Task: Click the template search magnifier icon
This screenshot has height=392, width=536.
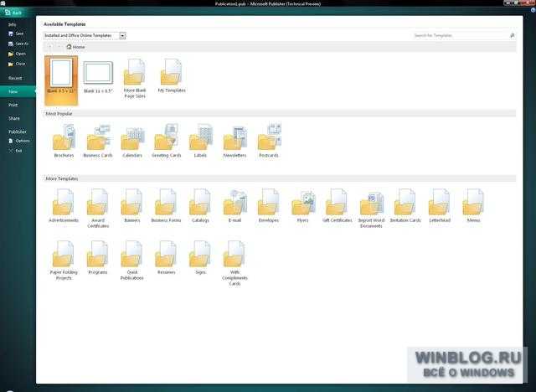Action: (x=512, y=35)
